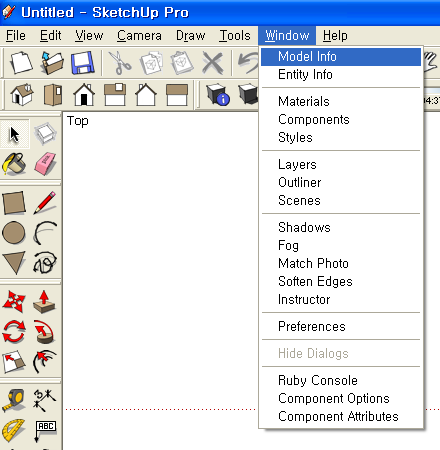Choose the Select arrow tool

[x=14, y=134]
